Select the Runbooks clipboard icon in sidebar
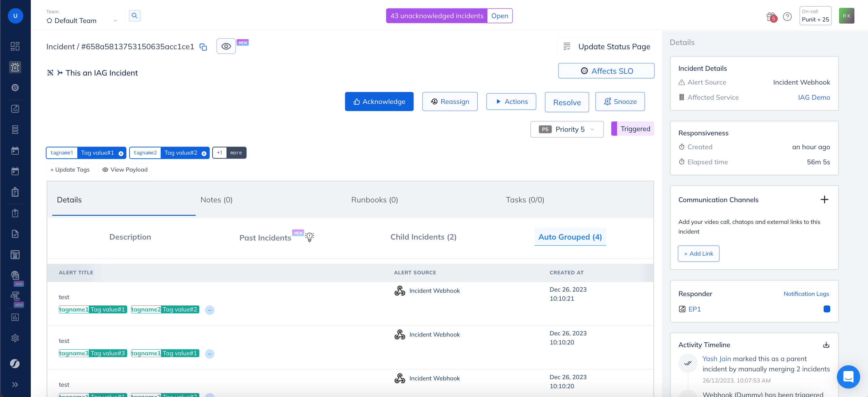Screen dimensions: 868x397 (x=15, y=192)
